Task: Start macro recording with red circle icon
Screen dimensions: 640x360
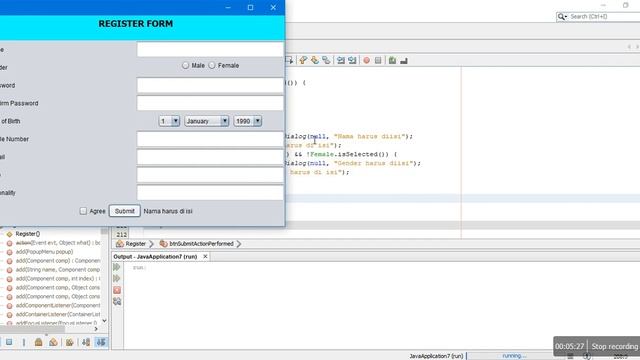Action: [367, 60]
